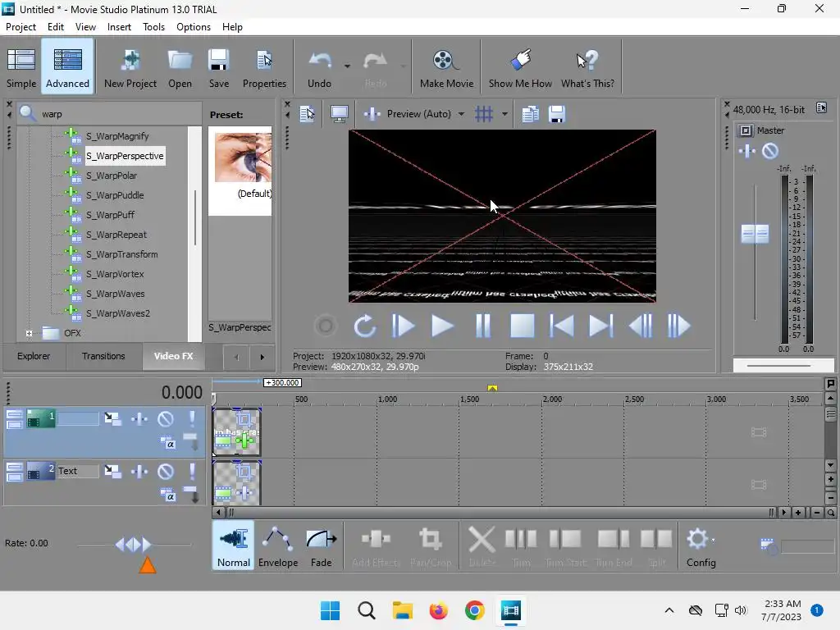Play the preview
The height and width of the screenshot is (630, 840).
point(442,326)
